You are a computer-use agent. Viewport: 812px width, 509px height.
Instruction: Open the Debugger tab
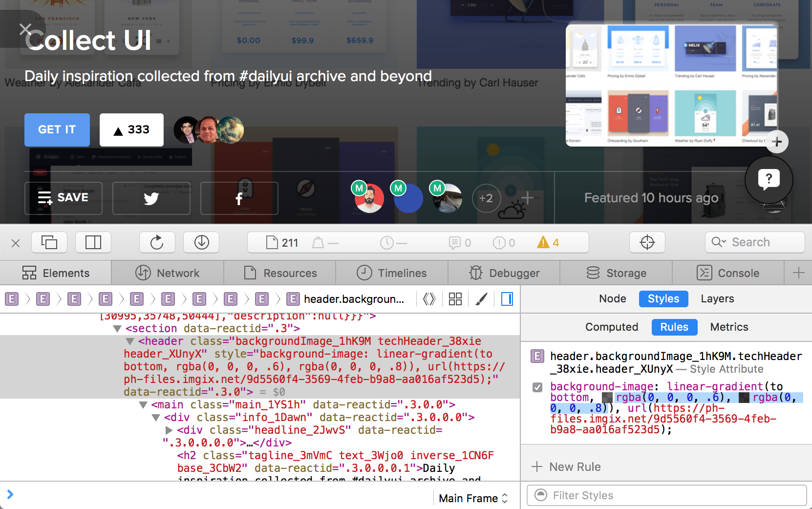point(504,273)
